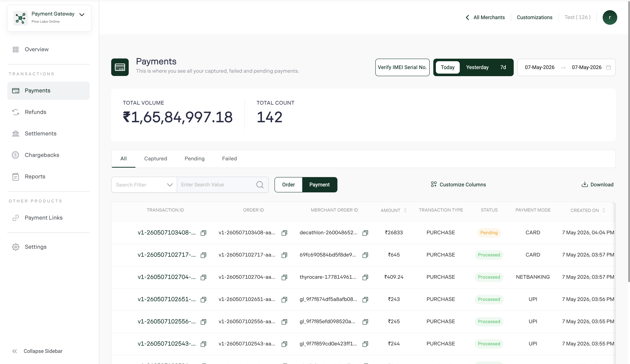The image size is (630, 364).
Task: Open the user avatar 'r' profile menu
Action: coord(610,17)
